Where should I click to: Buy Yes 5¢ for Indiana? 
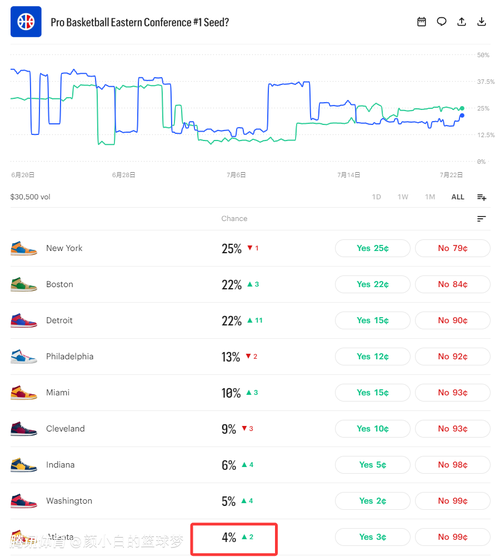[x=373, y=465]
